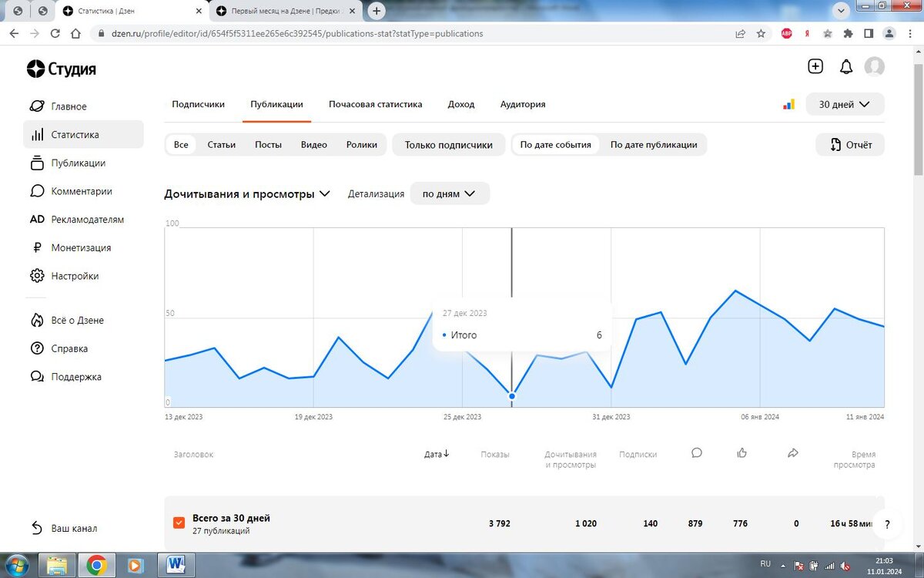Open the browser home page
Image resolution: width=924 pixels, height=578 pixels.
coord(75,34)
